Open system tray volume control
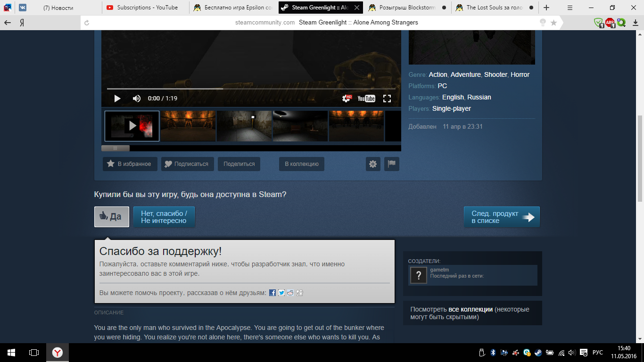The height and width of the screenshot is (362, 644). [x=572, y=353]
